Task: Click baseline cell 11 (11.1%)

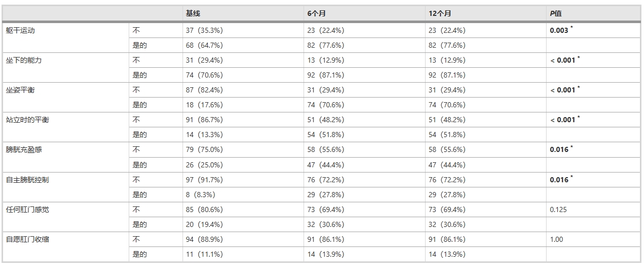Action: coord(204,254)
